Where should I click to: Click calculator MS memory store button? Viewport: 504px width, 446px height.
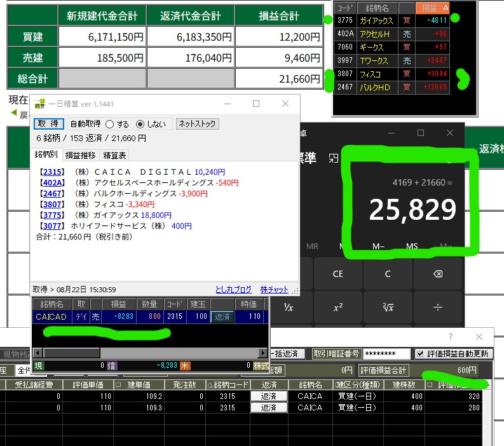pyautogui.click(x=412, y=246)
